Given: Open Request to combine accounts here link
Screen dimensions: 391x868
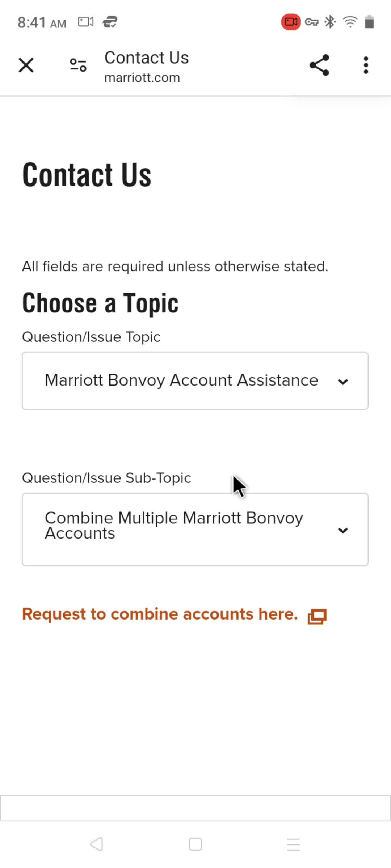Looking at the screenshot, I should (x=160, y=614).
